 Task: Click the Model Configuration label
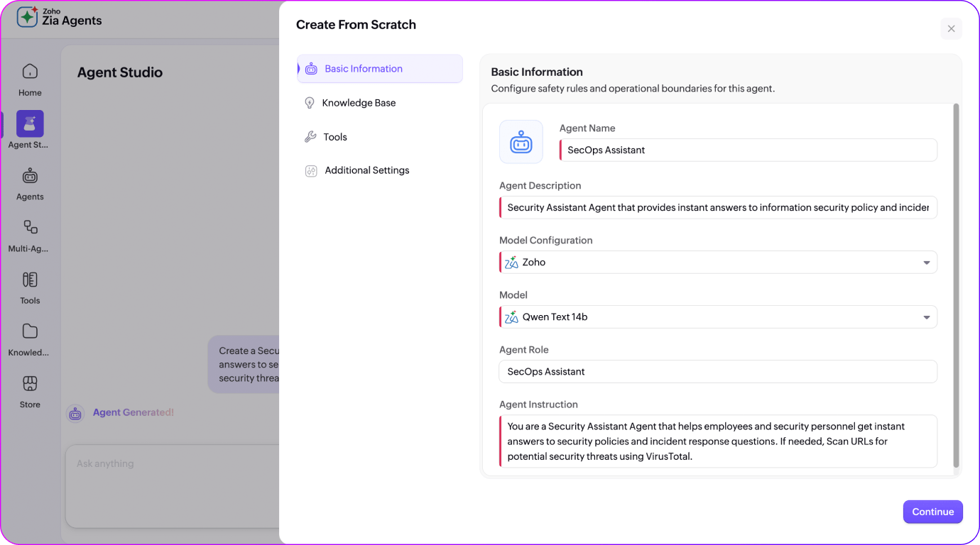pyautogui.click(x=546, y=241)
